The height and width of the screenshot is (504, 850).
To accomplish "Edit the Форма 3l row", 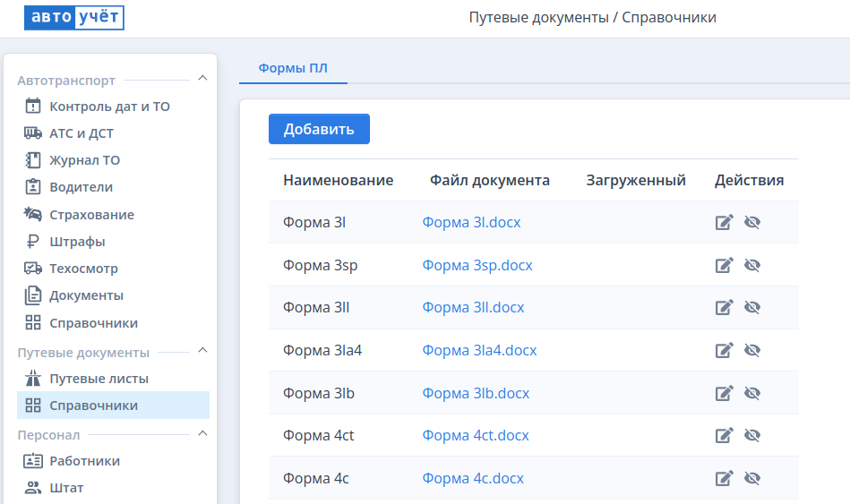I will (725, 222).
